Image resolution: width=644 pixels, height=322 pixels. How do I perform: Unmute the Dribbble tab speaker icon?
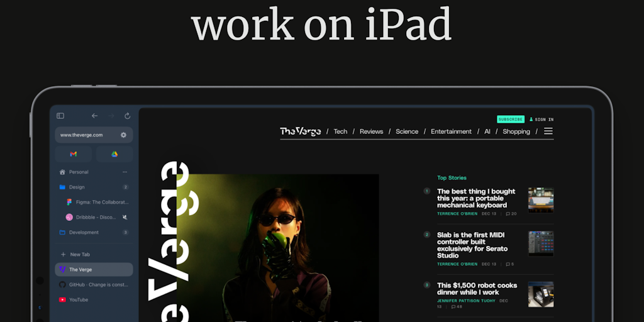point(125,217)
